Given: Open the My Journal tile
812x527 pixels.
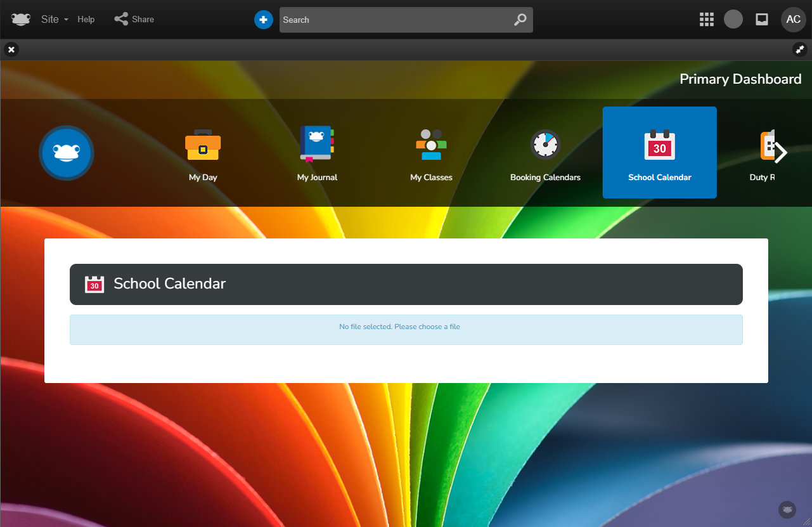Looking at the screenshot, I should pos(317,153).
